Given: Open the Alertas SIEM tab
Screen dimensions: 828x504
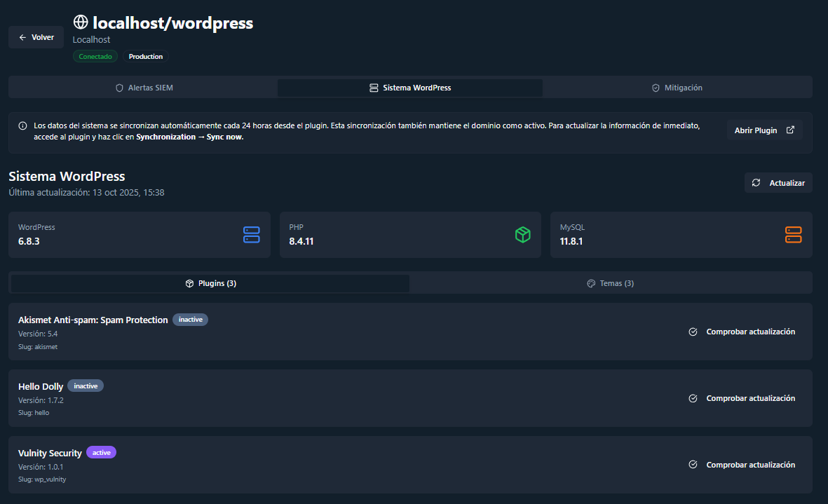Looking at the screenshot, I should coord(144,88).
